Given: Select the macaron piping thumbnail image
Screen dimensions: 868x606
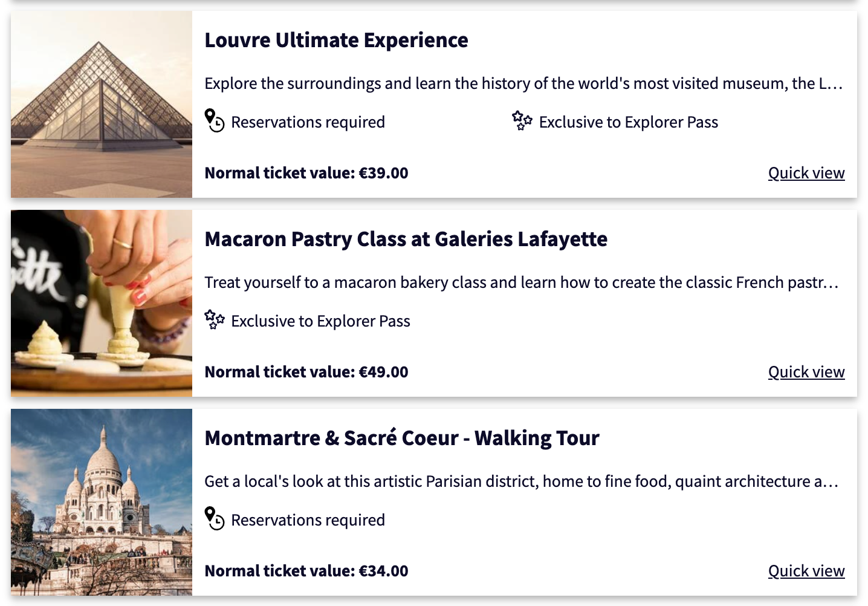Looking at the screenshot, I should (x=102, y=303).
